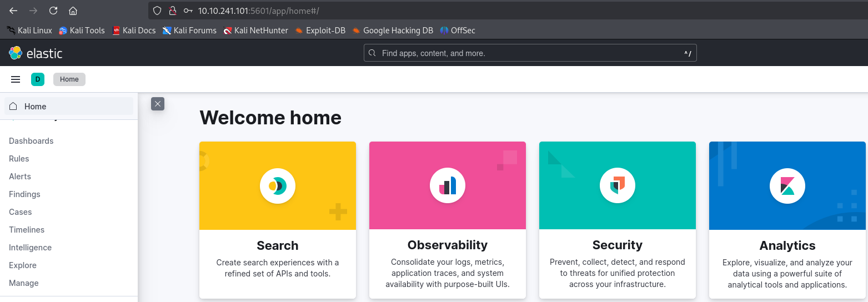868x302 pixels.
Task: Click the Search card yellow banner
Action: [278, 185]
